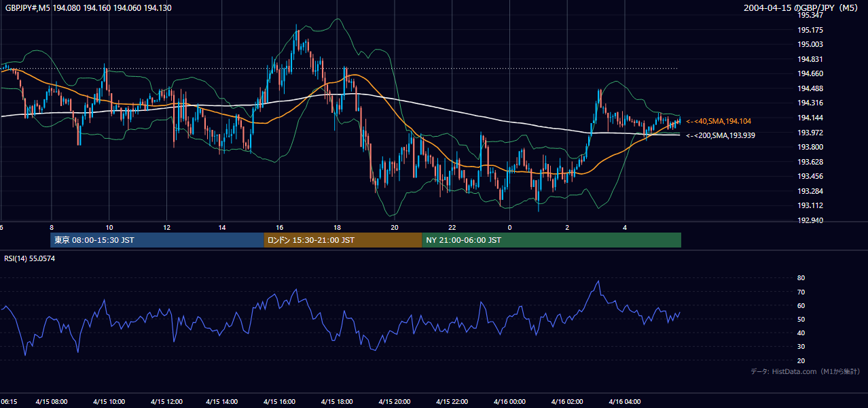Click RSI scale value 30
The width and height of the screenshot is (868, 408).
[801, 347]
